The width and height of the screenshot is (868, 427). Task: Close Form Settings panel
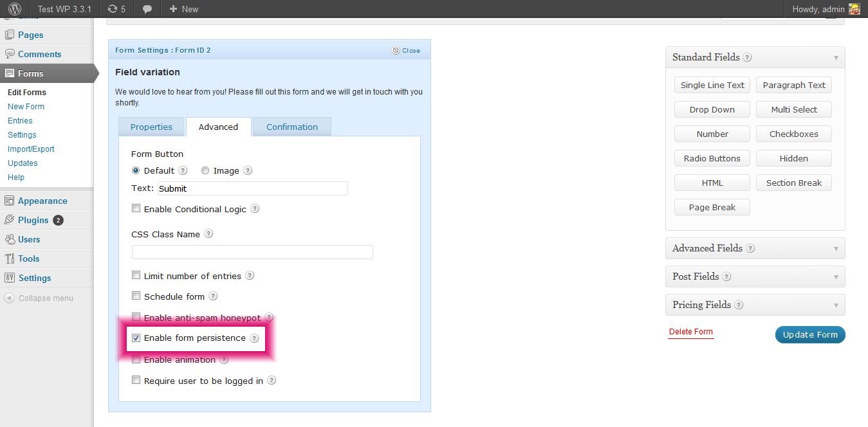406,50
